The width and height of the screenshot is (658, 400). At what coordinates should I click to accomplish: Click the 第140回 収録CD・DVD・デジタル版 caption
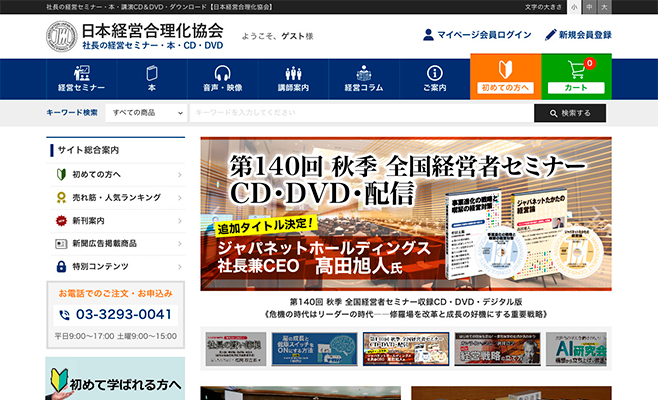click(x=406, y=302)
